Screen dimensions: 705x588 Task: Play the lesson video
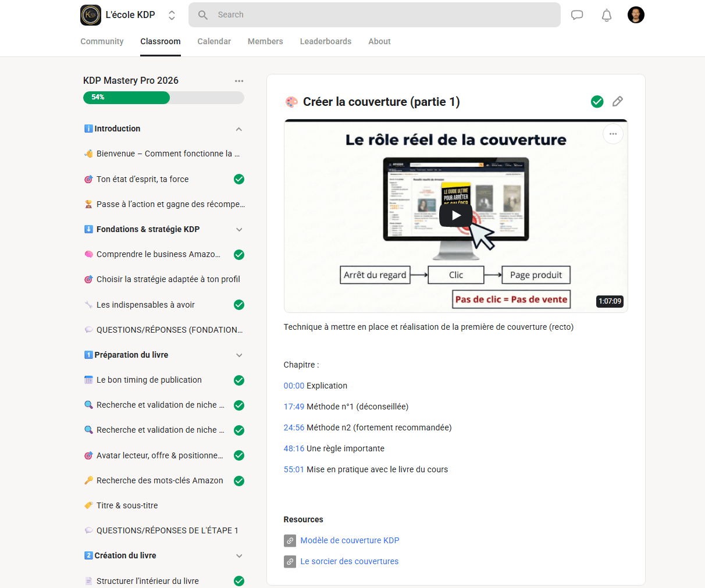[x=456, y=216]
